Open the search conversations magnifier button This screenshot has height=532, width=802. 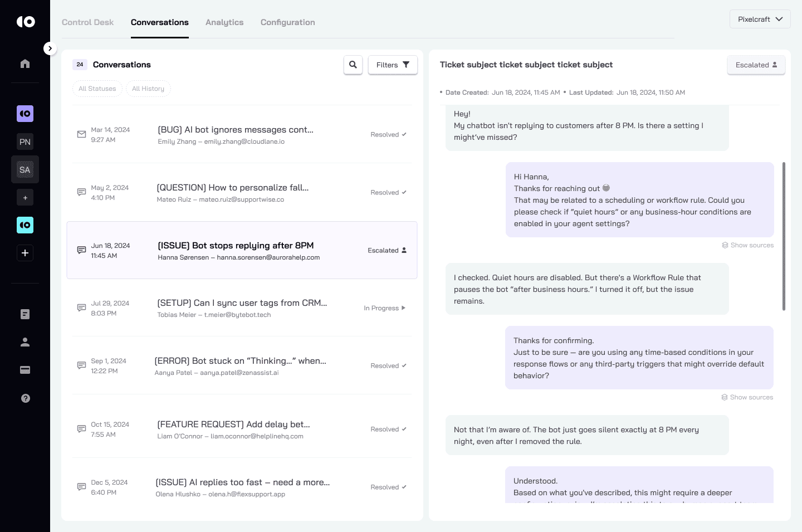pos(353,65)
